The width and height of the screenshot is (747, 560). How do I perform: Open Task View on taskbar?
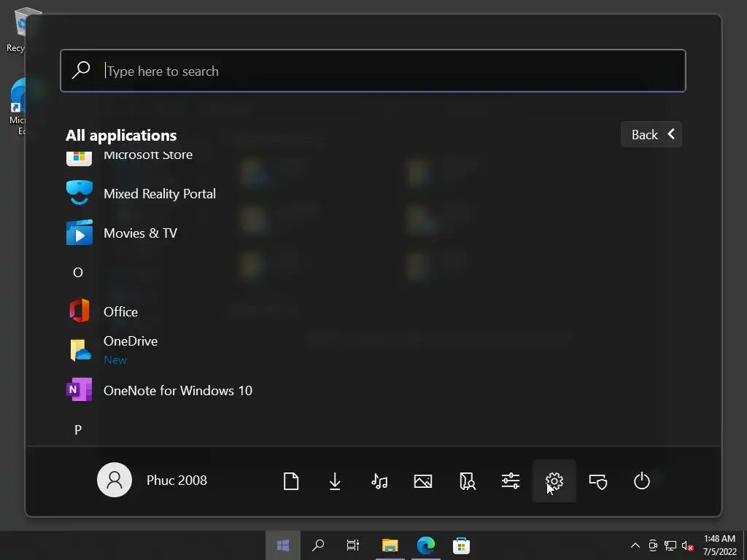coord(353,545)
